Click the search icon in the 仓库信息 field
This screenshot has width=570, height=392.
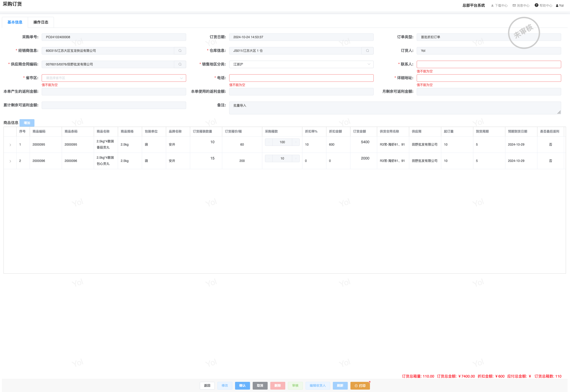click(368, 51)
